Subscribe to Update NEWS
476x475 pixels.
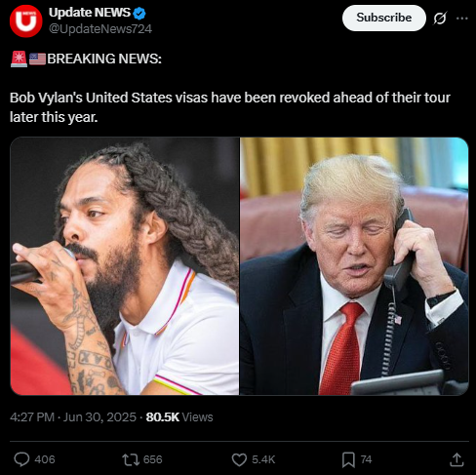click(x=384, y=18)
